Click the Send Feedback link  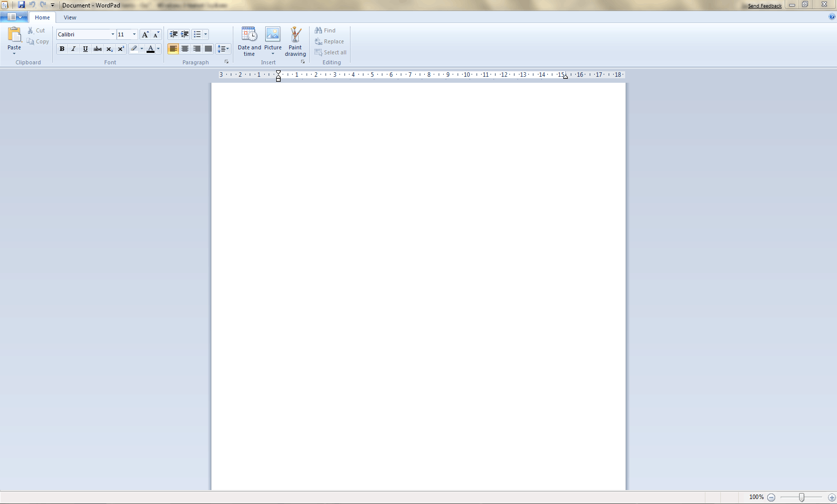pos(765,6)
